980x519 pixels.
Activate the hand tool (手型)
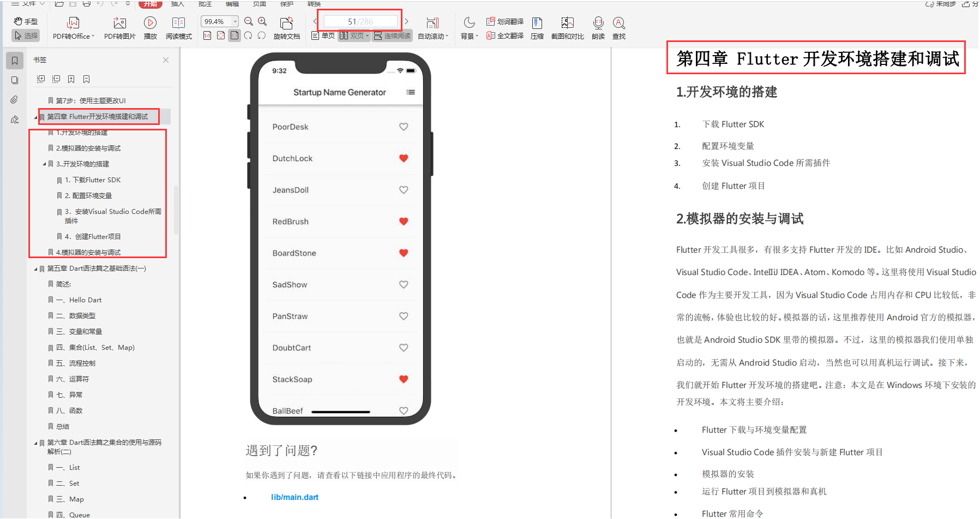click(26, 21)
